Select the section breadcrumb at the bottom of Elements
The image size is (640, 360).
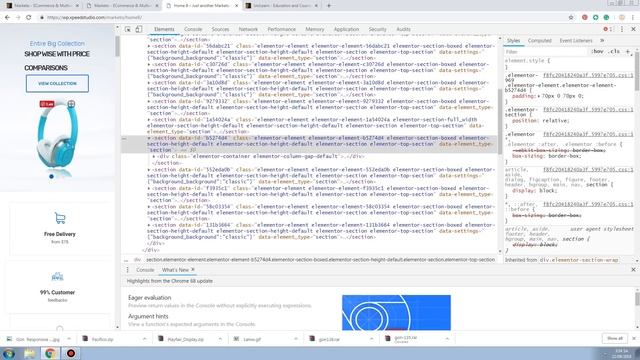click(x=320, y=260)
